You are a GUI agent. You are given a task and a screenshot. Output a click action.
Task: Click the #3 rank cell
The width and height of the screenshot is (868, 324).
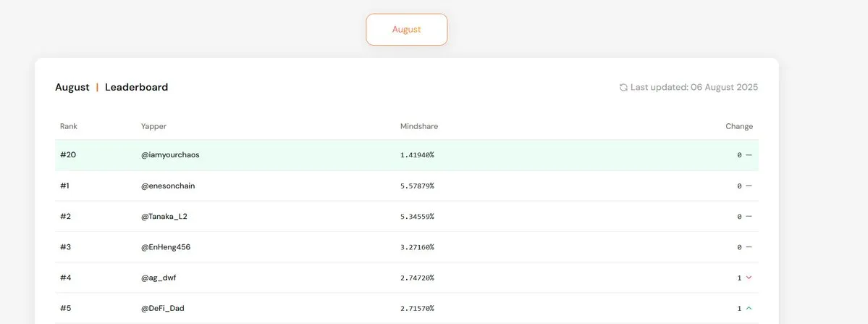click(x=65, y=247)
